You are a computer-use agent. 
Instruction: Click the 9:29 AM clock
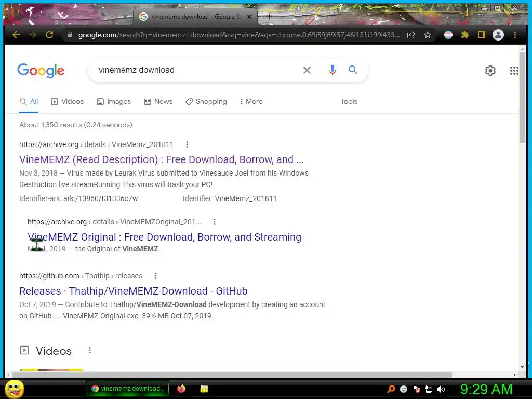[486, 389]
